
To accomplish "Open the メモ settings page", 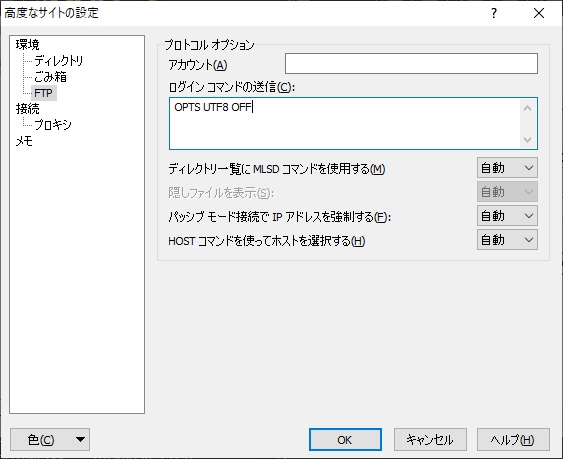I will pos(24,141).
